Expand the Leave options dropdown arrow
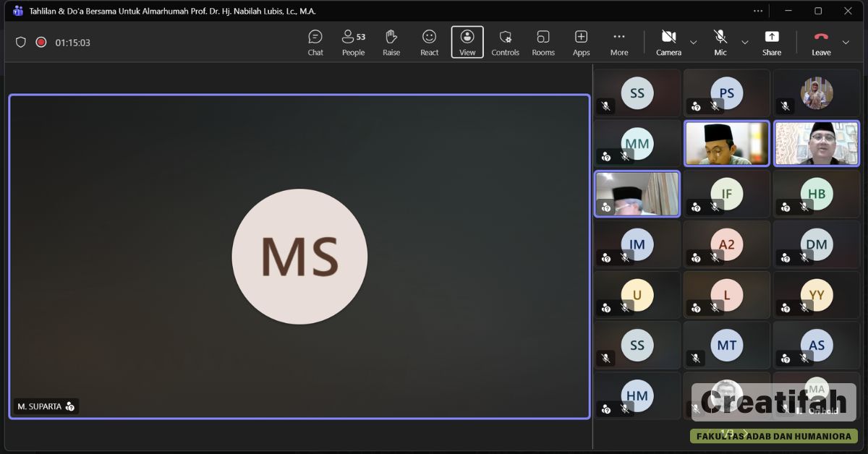The width and height of the screenshot is (868, 454). [x=846, y=43]
